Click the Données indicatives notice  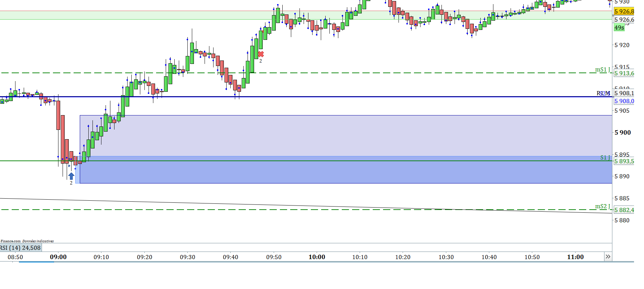pos(38,241)
